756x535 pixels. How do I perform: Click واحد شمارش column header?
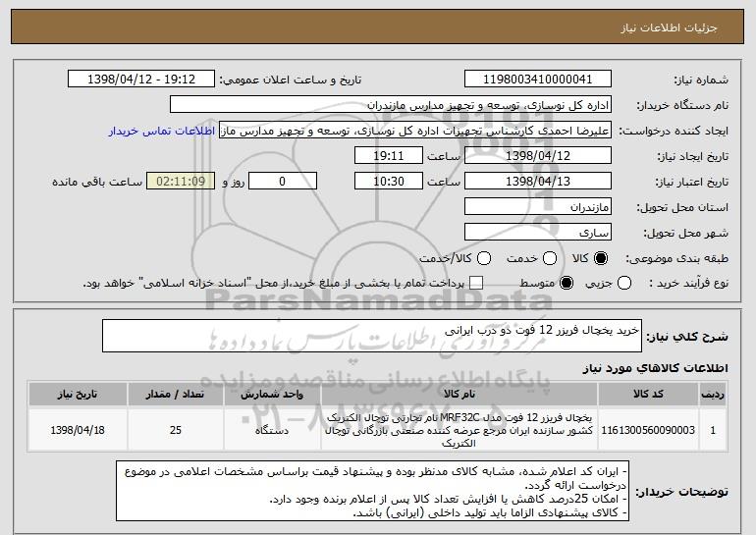click(272, 395)
